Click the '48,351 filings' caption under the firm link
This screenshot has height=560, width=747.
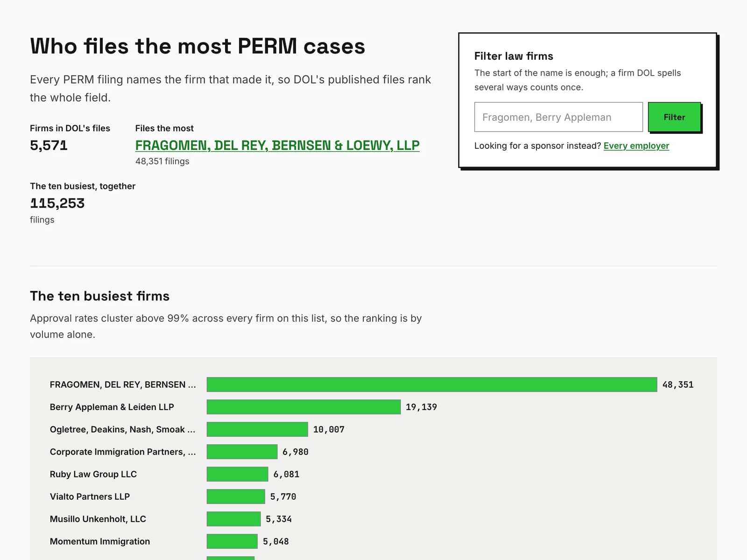click(162, 161)
